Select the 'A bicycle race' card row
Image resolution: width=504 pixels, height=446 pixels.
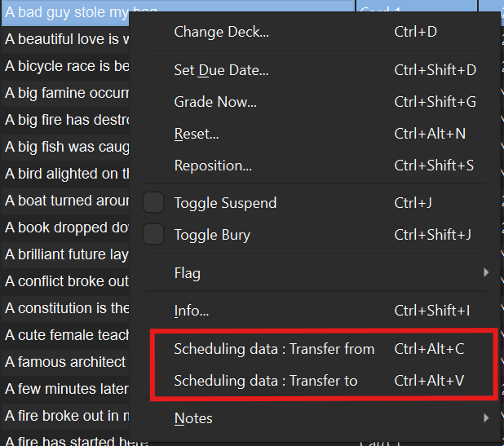(67, 66)
